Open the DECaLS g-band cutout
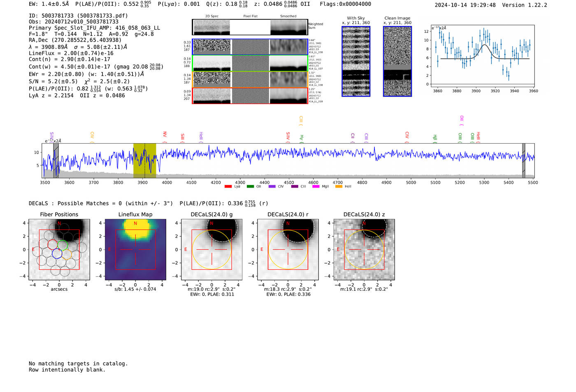Screen dimensions: 576x392 click(211, 249)
